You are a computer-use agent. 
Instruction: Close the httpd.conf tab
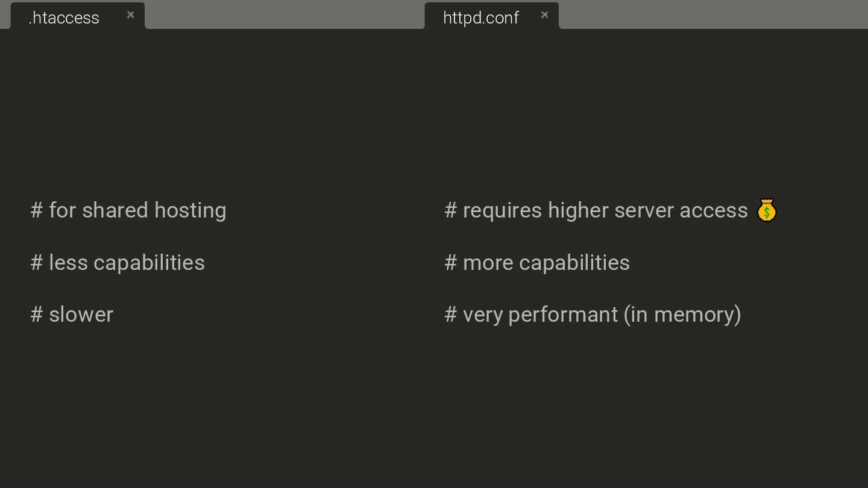tap(544, 15)
